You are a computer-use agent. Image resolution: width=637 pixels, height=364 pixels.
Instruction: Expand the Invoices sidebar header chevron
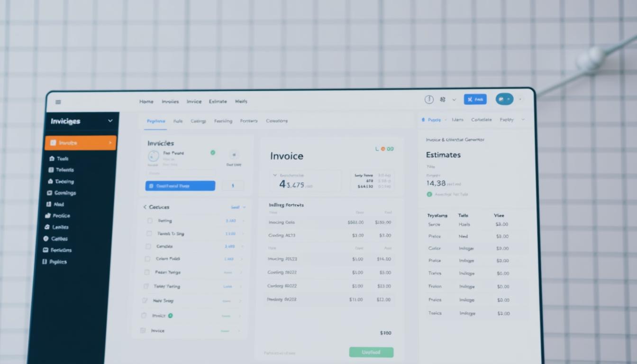(110, 121)
